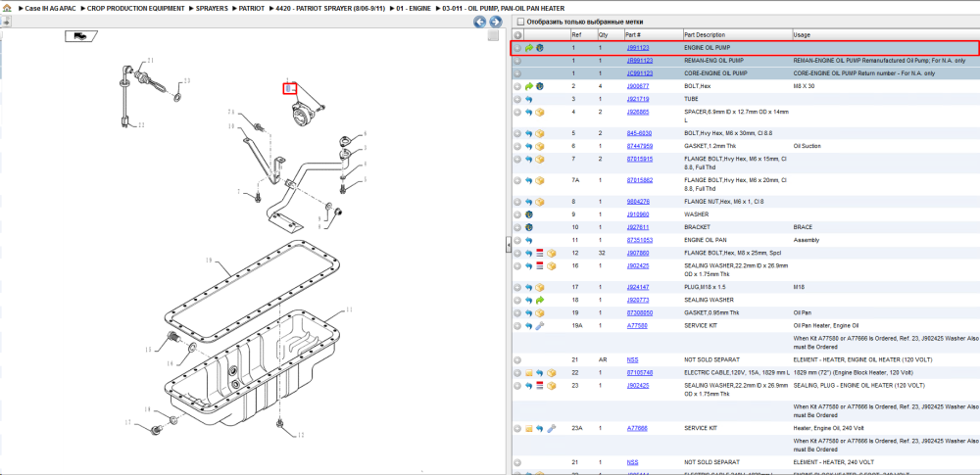This screenshot has height=475, width=980.
Task: Open part number link 9804276
Action: 638,202
